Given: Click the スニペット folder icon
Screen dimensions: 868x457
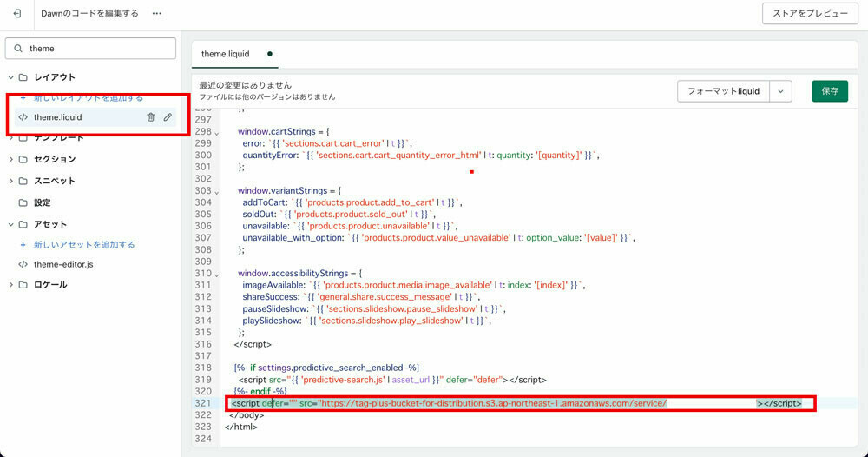Looking at the screenshot, I should pyautogui.click(x=23, y=181).
